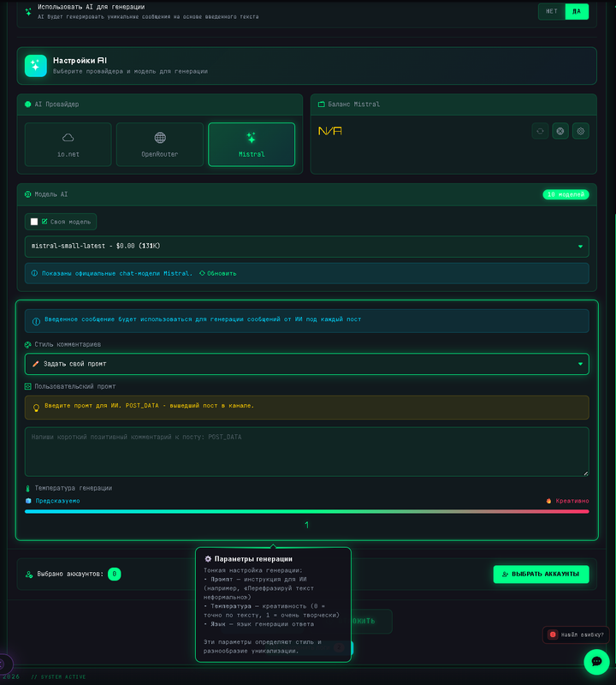Click the Предсказуемо label
This screenshot has width=616, height=685.
point(57,501)
